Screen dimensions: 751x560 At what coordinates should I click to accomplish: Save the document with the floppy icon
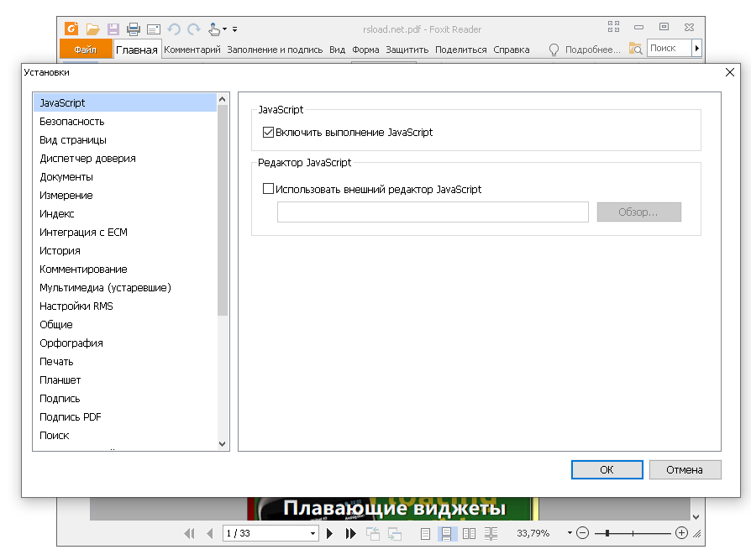point(113,29)
